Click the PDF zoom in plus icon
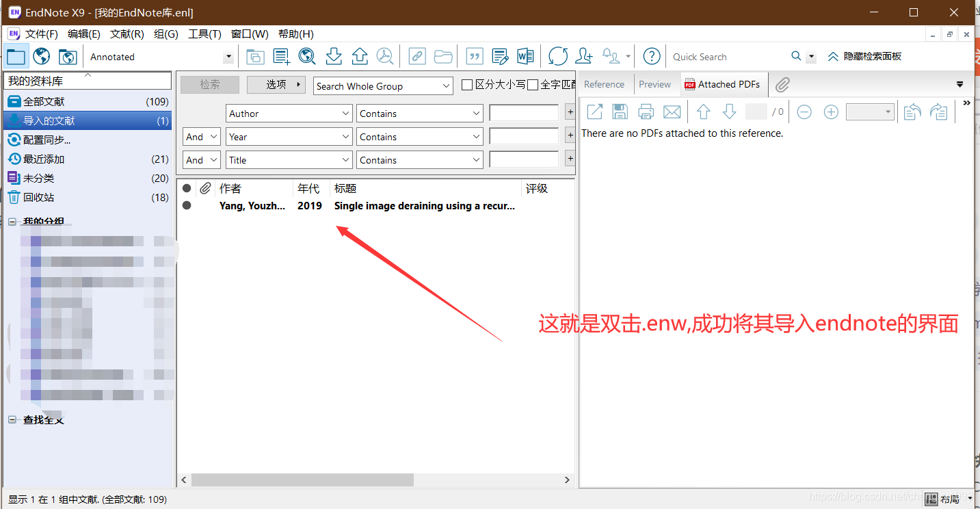This screenshot has width=980, height=509. 831,112
